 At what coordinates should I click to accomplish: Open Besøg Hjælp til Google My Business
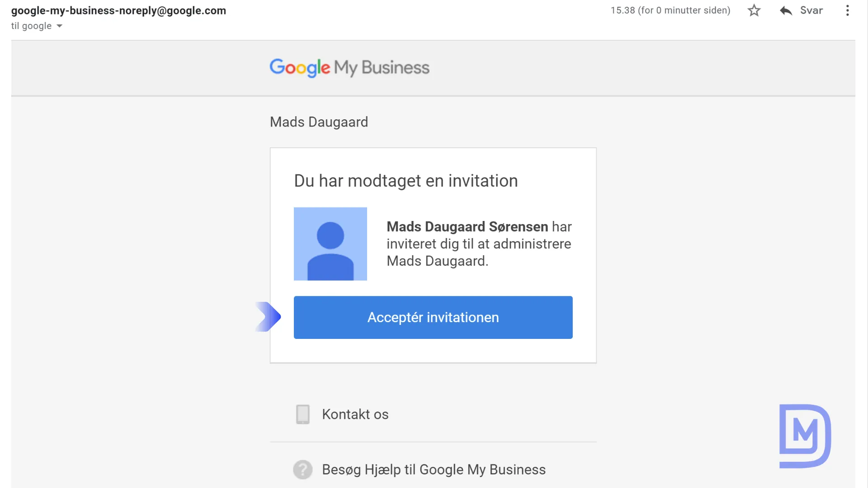[x=434, y=469]
